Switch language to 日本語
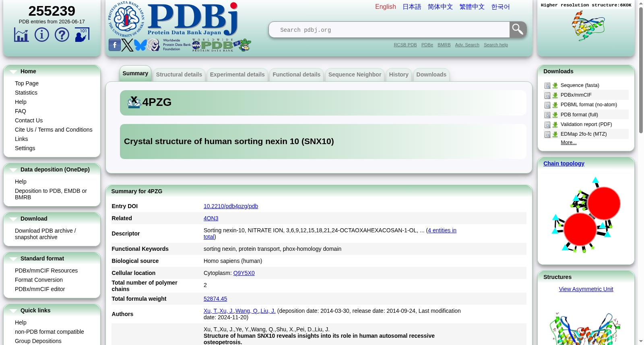 click(x=412, y=7)
